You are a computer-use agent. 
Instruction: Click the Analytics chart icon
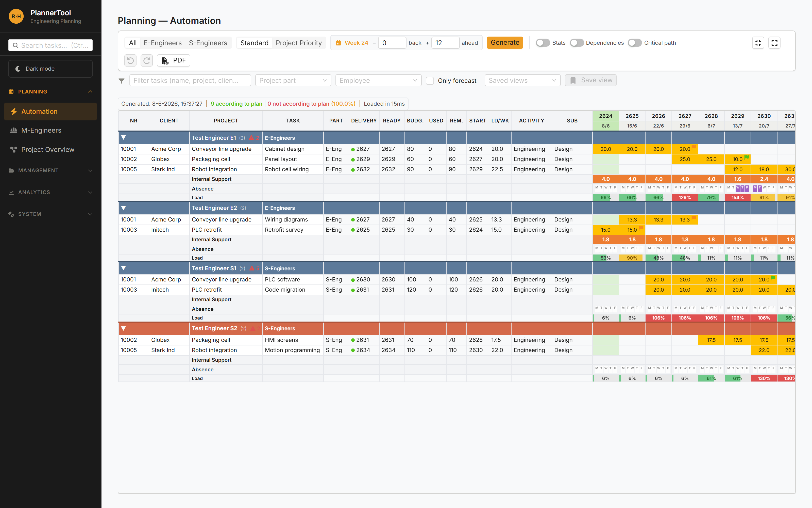pyautogui.click(x=11, y=192)
